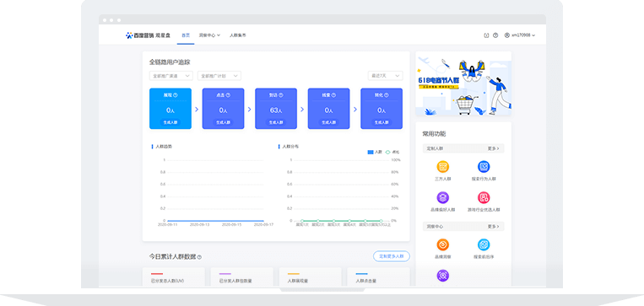644x306 pixels.
Task: Toggle the 人群 legend in distribution chart
Action: click(375, 152)
